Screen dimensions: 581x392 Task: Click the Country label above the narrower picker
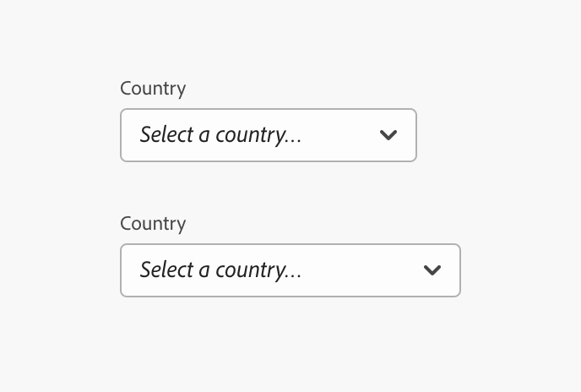pos(153,89)
